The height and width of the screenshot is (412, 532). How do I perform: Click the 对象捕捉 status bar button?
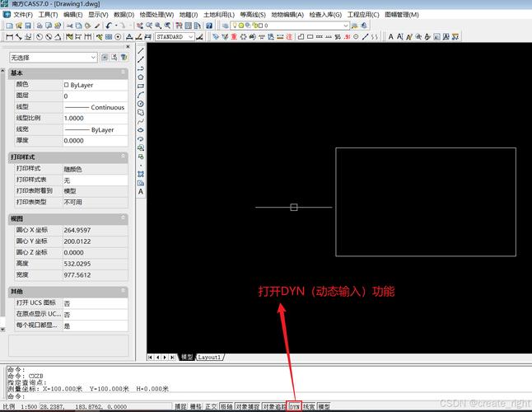pyautogui.click(x=247, y=406)
